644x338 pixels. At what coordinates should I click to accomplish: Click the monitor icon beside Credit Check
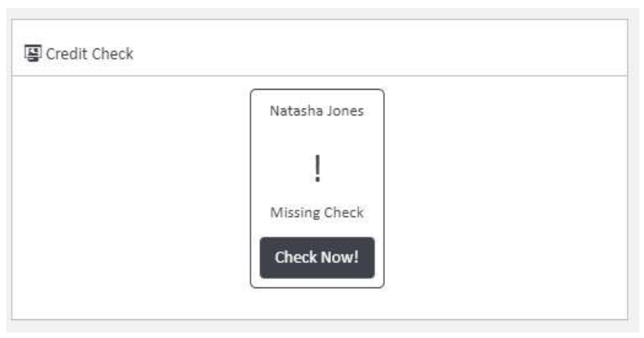[x=33, y=54]
